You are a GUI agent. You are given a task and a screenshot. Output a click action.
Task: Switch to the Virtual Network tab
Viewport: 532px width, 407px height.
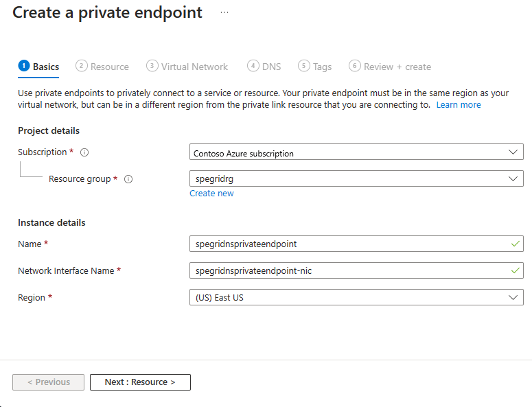pos(194,67)
